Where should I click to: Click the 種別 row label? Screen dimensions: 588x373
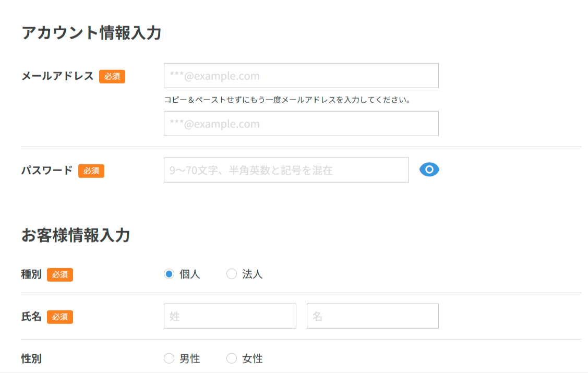31,274
